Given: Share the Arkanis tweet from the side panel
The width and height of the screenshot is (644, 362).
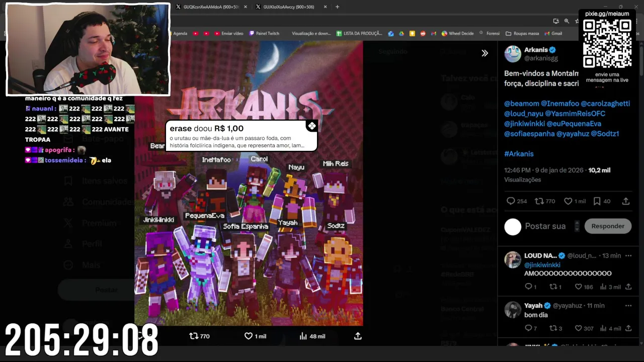Looking at the screenshot, I should (626, 201).
